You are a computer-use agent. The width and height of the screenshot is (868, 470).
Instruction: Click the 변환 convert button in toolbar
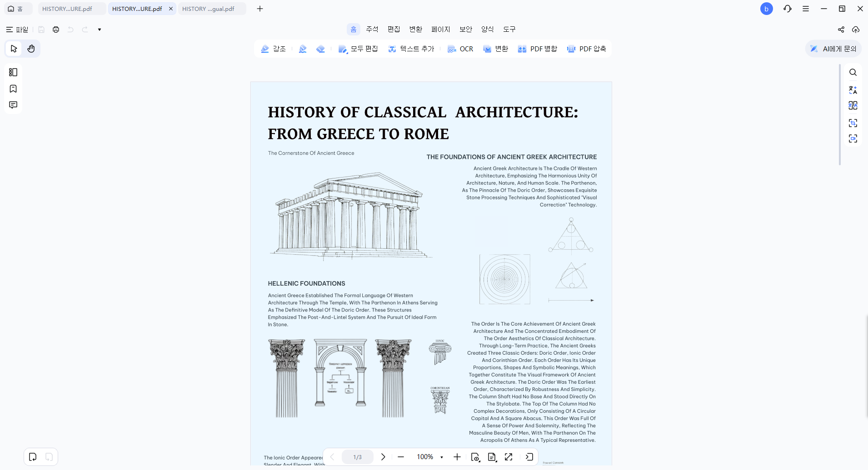point(495,49)
